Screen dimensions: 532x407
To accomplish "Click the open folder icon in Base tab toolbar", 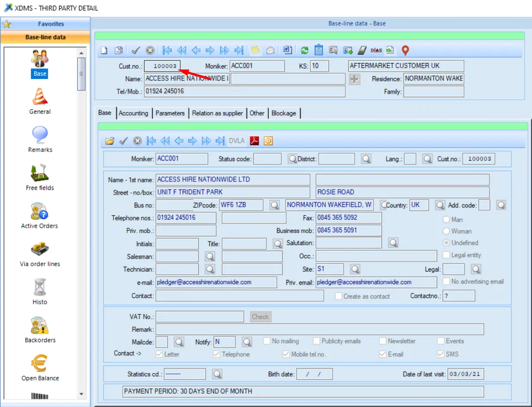I will [110, 141].
